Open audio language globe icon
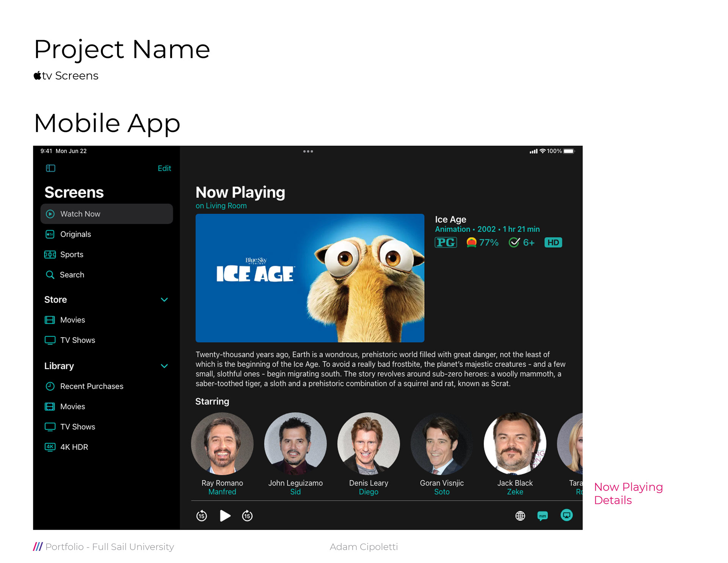 [520, 516]
